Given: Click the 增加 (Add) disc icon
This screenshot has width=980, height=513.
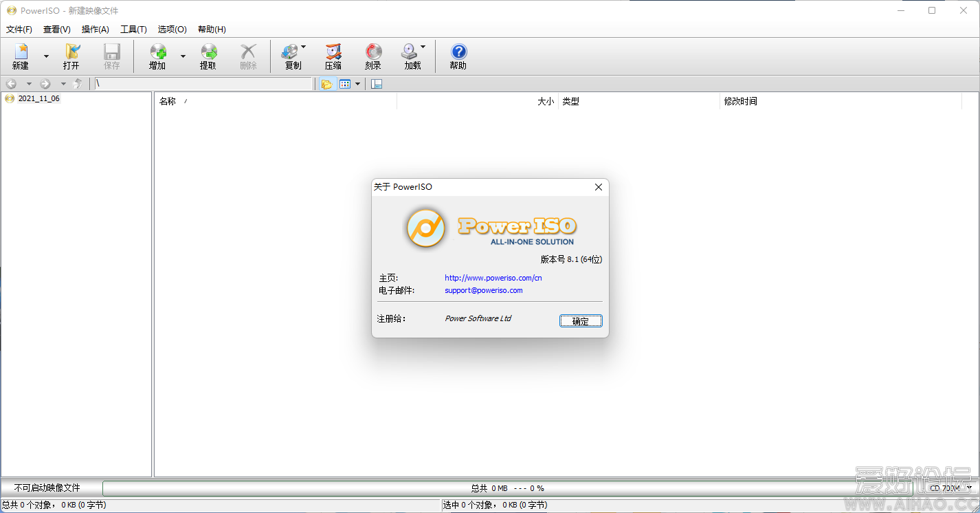Looking at the screenshot, I should point(158,52).
